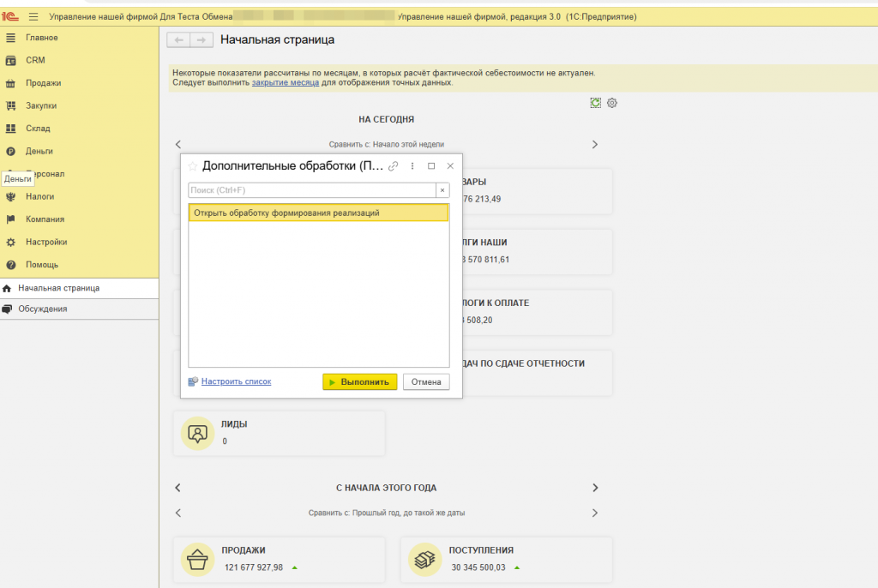This screenshot has width=878, height=588.
Task: Go to the Продажи section
Action: coord(43,83)
